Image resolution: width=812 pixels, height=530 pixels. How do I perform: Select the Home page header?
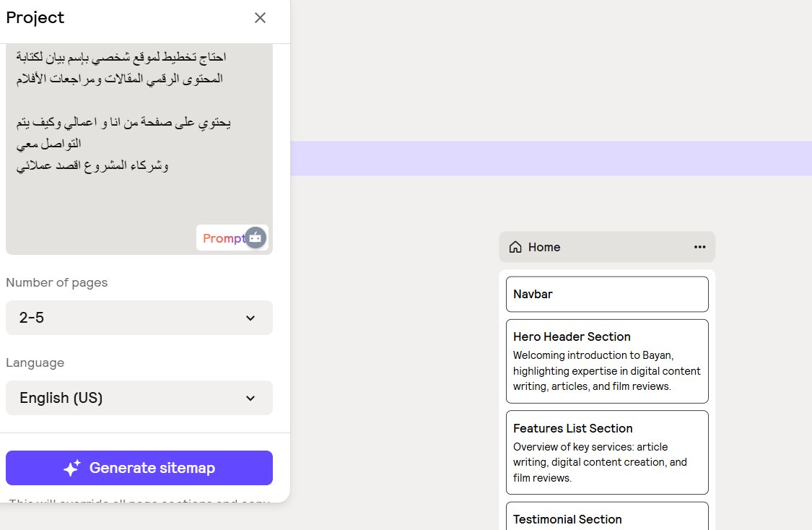tap(607, 247)
